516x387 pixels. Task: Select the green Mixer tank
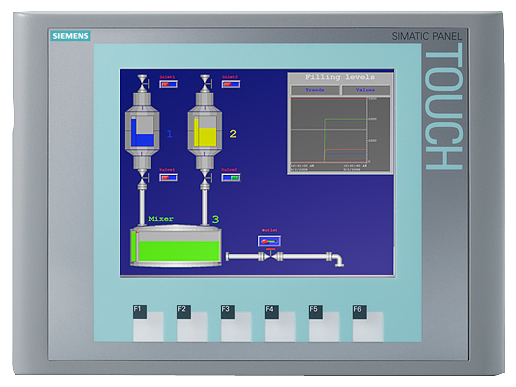pos(176,247)
